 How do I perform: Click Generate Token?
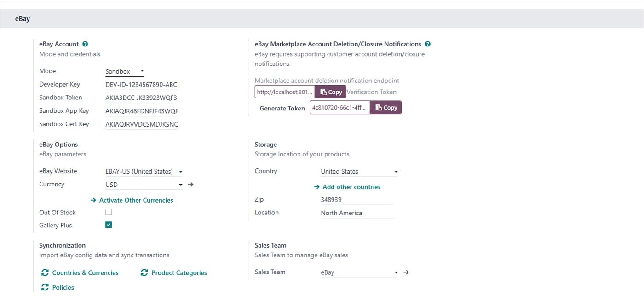(282, 108)
